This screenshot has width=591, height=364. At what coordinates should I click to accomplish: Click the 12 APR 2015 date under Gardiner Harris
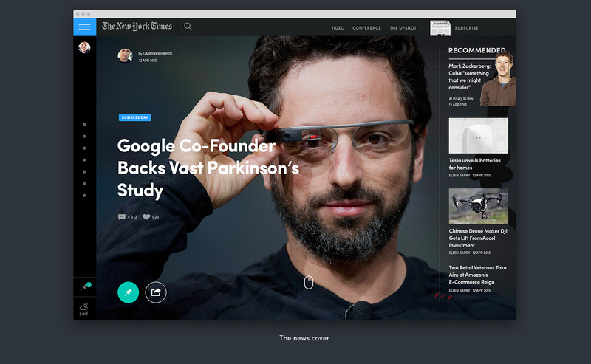148,61
